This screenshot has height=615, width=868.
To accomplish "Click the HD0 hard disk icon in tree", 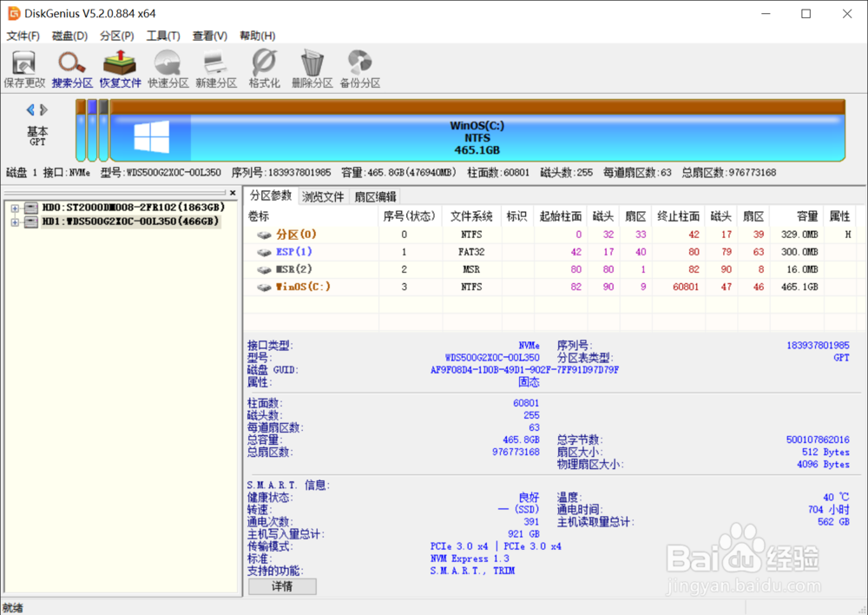I will pos(31,208).
